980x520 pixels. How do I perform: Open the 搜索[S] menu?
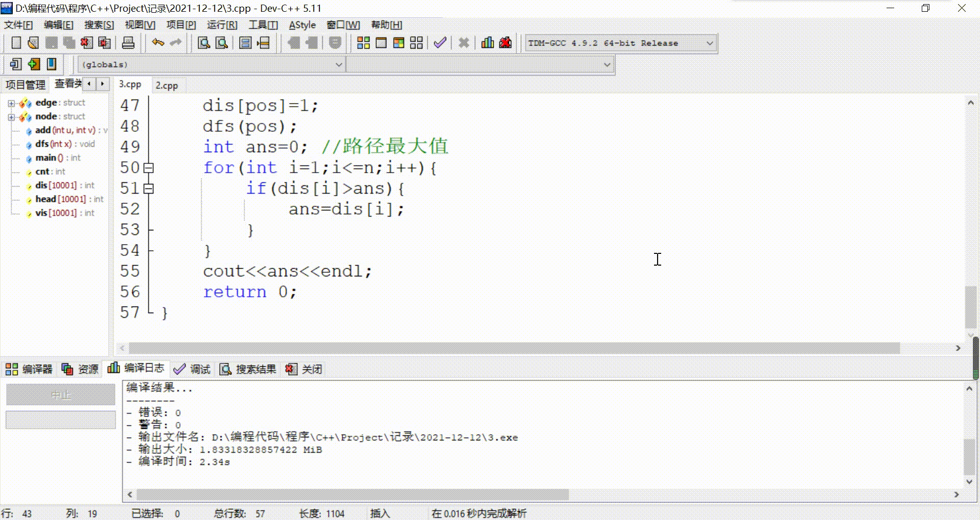pyautogui.click(x=99, y=25)
